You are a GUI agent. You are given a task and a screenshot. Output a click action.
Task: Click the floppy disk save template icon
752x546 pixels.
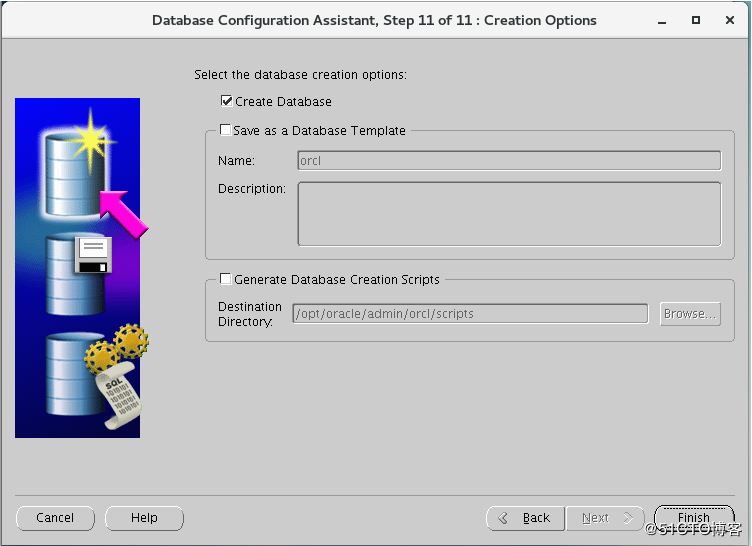pos(94,255)
